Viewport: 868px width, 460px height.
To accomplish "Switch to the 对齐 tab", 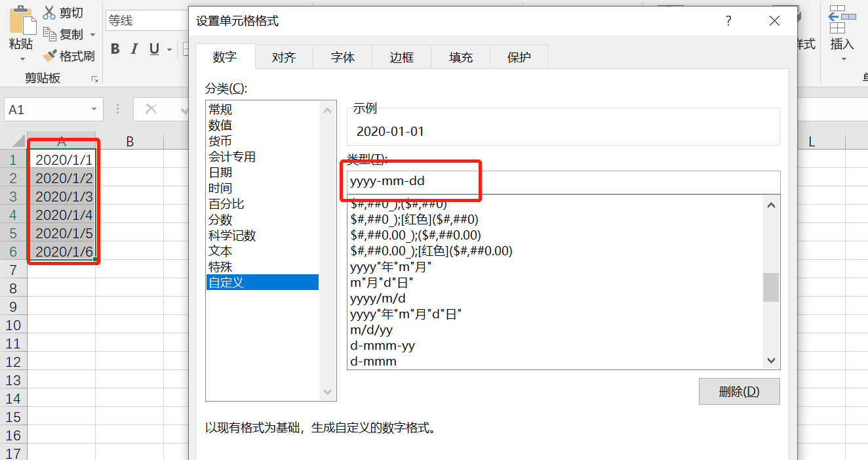I will pyautogui.click(x=284, y=58).
